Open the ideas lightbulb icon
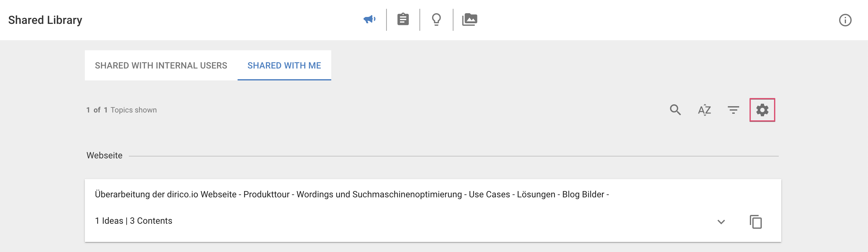Screen dimensions: 868x252 437,19
